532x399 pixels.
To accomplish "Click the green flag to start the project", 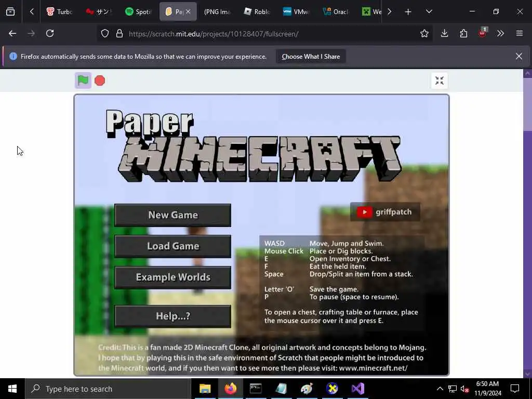I will tap(83, 81).
